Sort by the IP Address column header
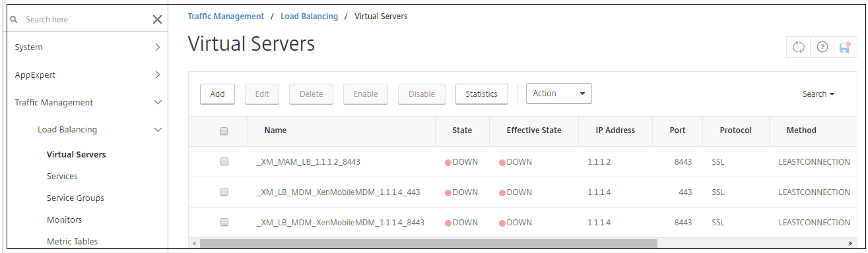 615,130
